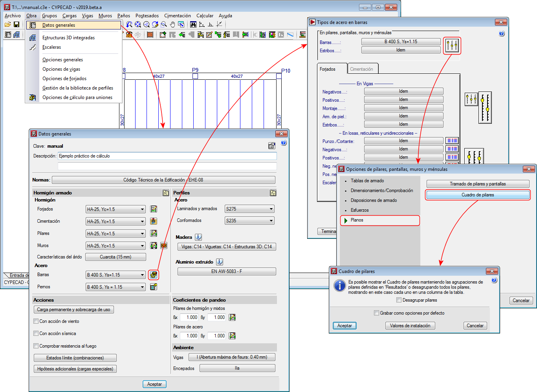The height and width of the screenshot is (392, 537).
Task: Click Aceptar in Cuadro de pilares dialog
Action: point(345,326)
